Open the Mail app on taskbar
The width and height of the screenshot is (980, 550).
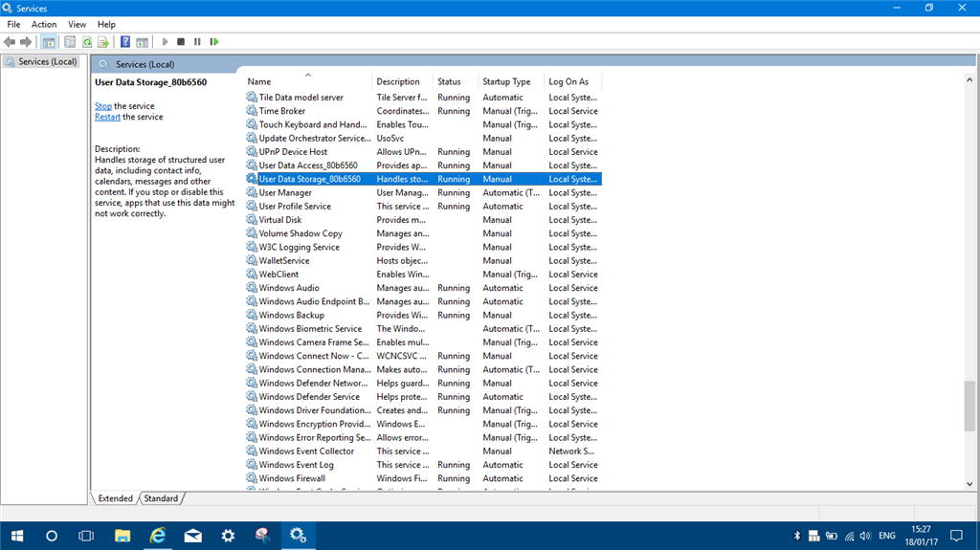tap(193, 537)
